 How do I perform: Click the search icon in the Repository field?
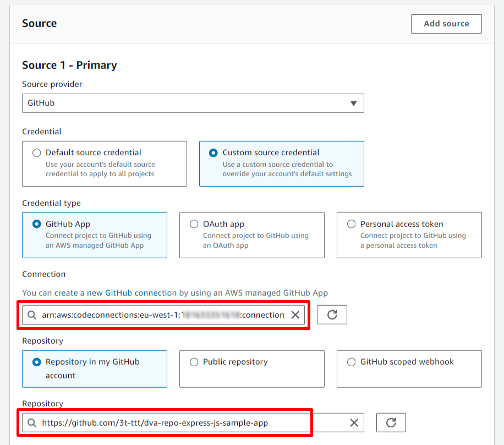coord(32,422)
